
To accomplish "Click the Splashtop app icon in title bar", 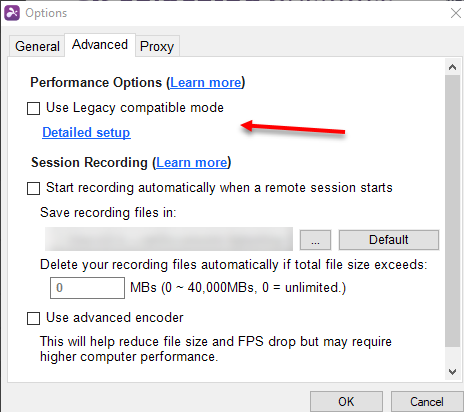I will click(x=12, y=13).
